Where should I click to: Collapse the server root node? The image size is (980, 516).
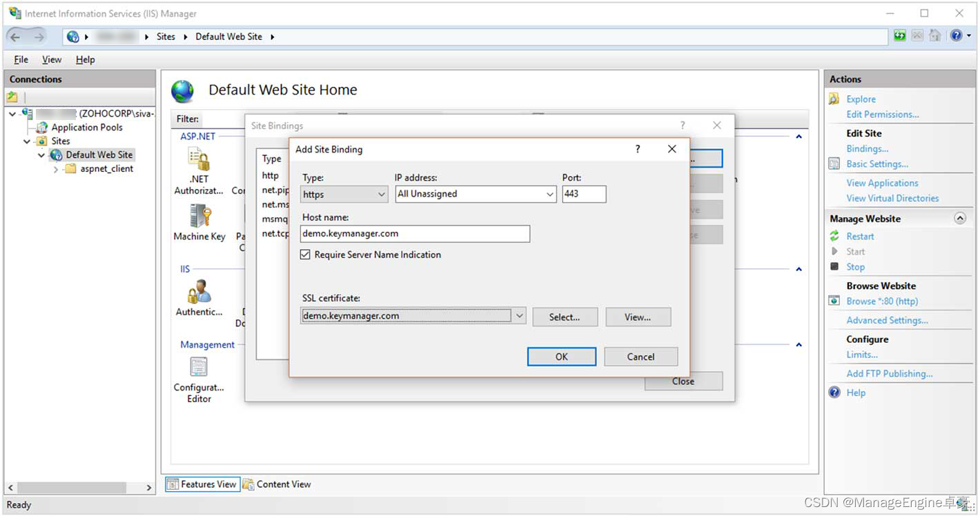click(12, 114)
